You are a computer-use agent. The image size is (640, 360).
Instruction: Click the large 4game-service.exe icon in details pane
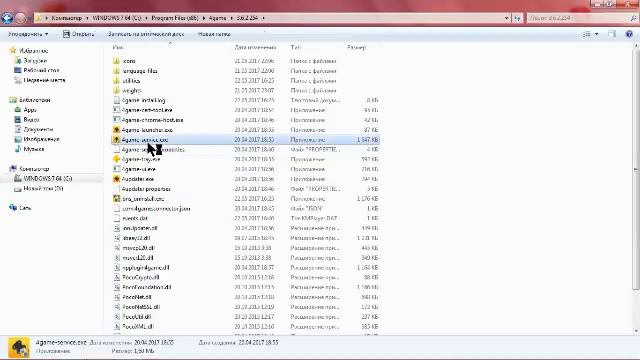point(19,347)
